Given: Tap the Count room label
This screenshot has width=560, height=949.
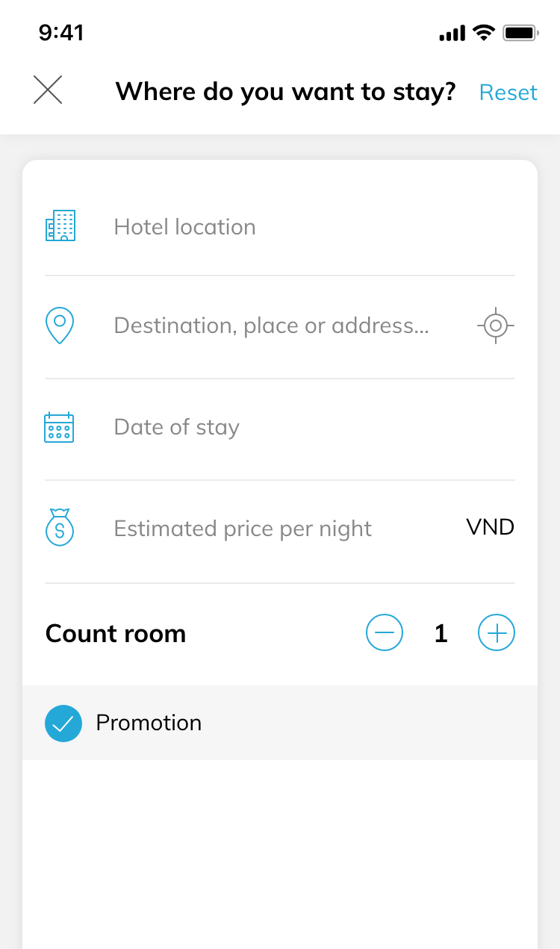Looking at the screenshot, I should pyautogui.click(x=116, y=633).
